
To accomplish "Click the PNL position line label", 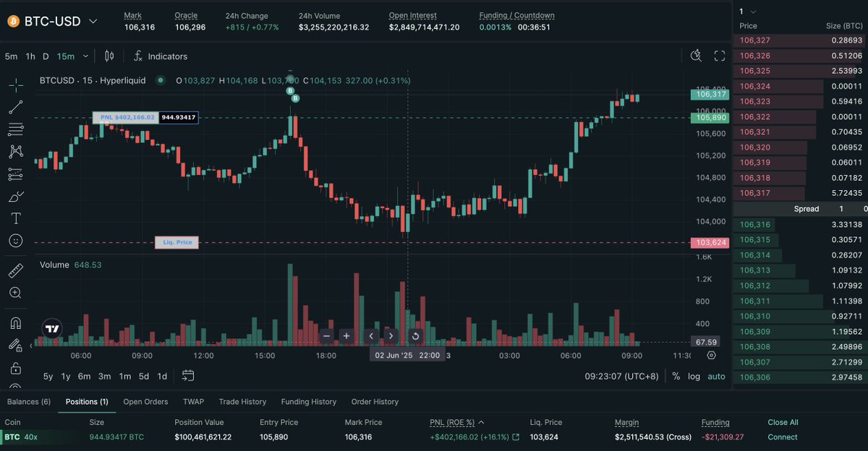I will pos(125,117).
